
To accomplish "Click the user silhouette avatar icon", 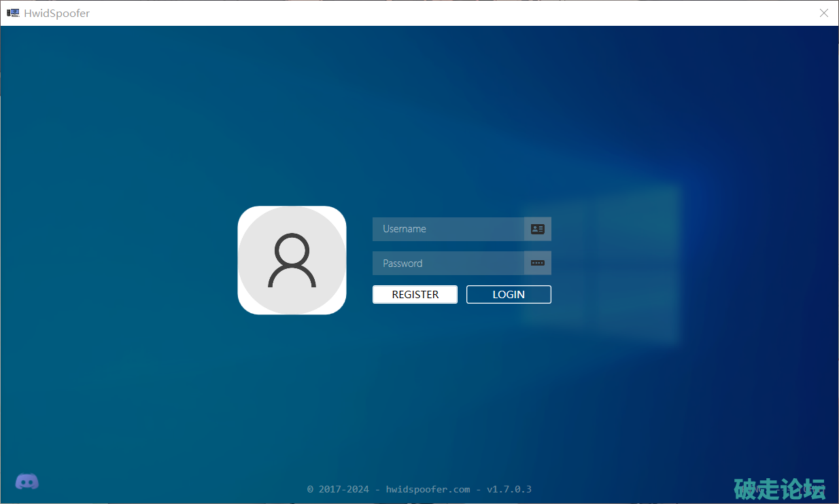I will point(292,260).
